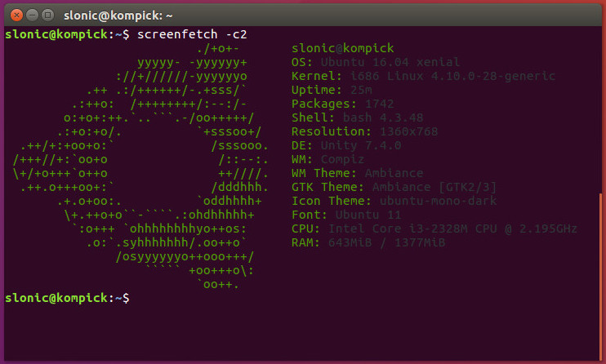Screen dimensions: 606x364
Task: Close the terminal window
Action: [16, 16]
